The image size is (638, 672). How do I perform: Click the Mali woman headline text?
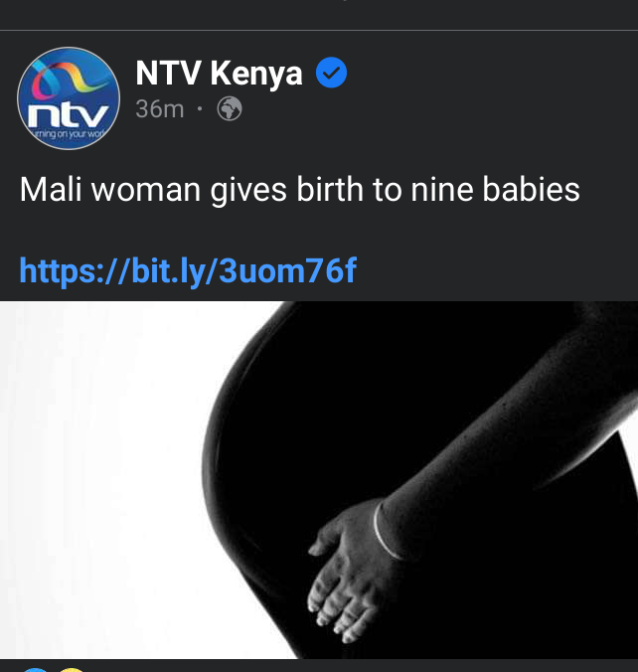tap(299, 190)
